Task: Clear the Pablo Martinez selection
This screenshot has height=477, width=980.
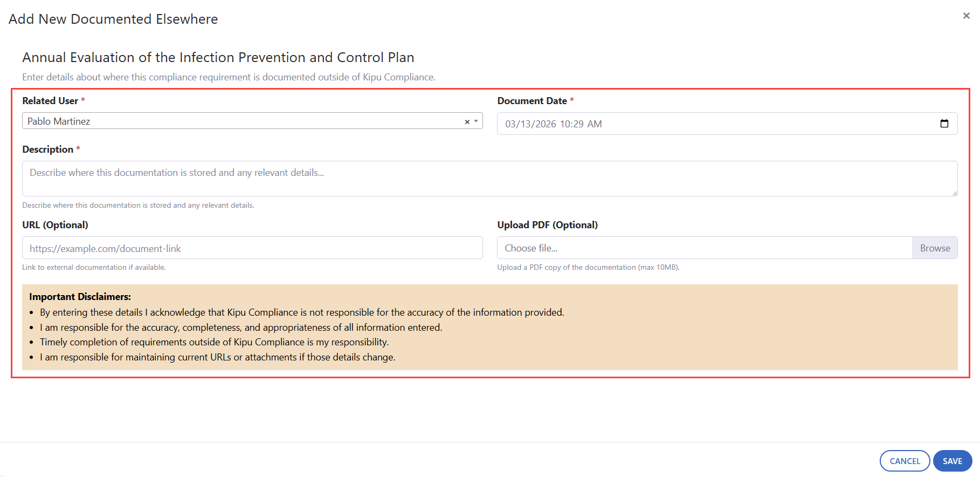Action: pyautogui.click(x=467, y=122)
